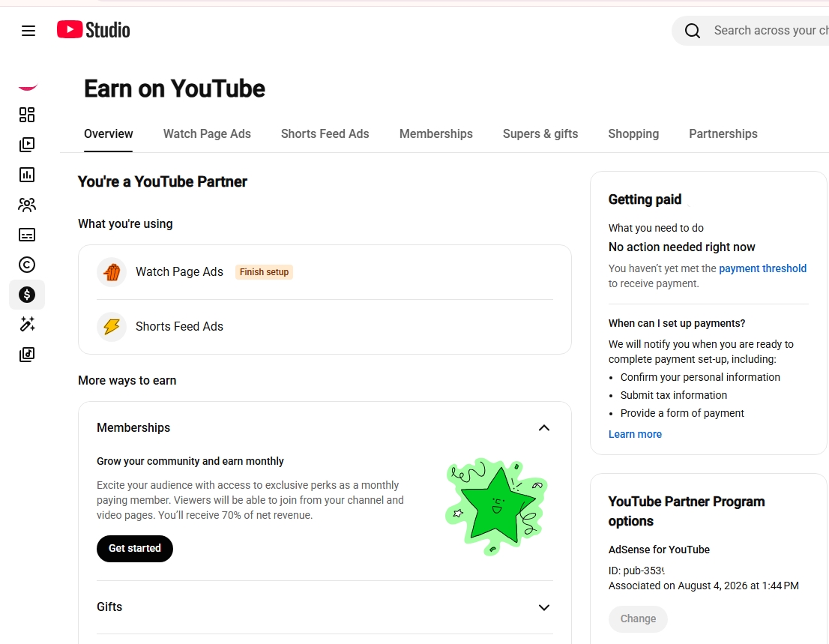This screenshot has height=644, width=829.
Task: Click the 'Getting paid' card heading
Action: 645,199
